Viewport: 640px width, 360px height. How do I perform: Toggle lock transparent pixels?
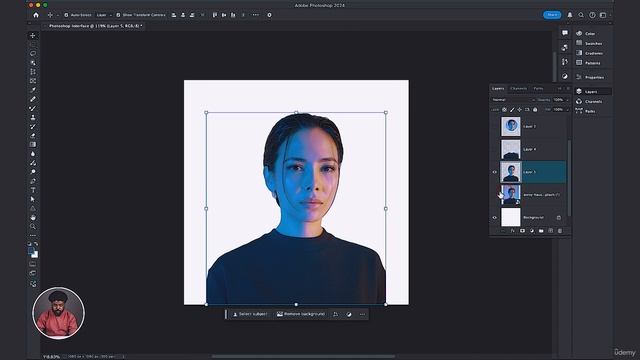pos(504,110)
